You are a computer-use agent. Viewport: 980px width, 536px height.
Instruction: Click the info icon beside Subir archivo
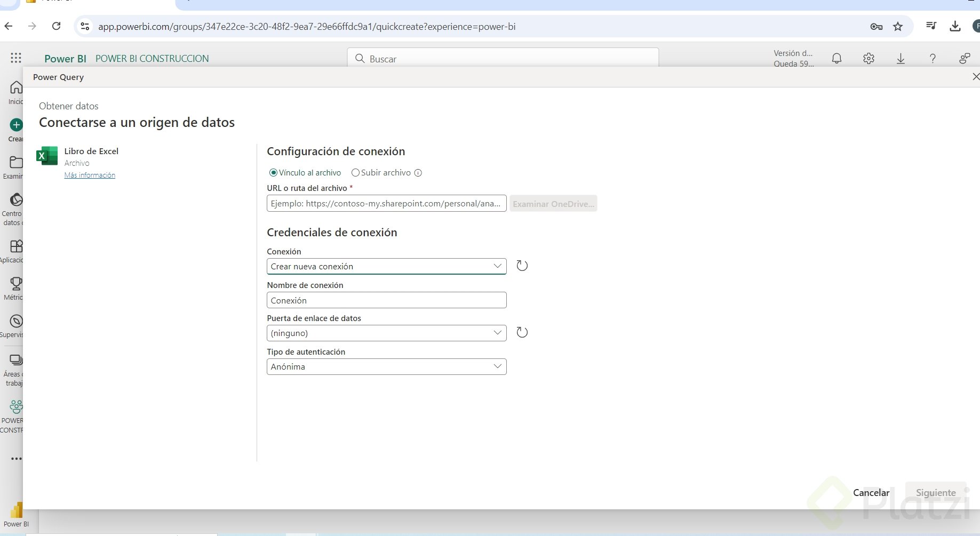pyautogui.click(x=418, y=173)
